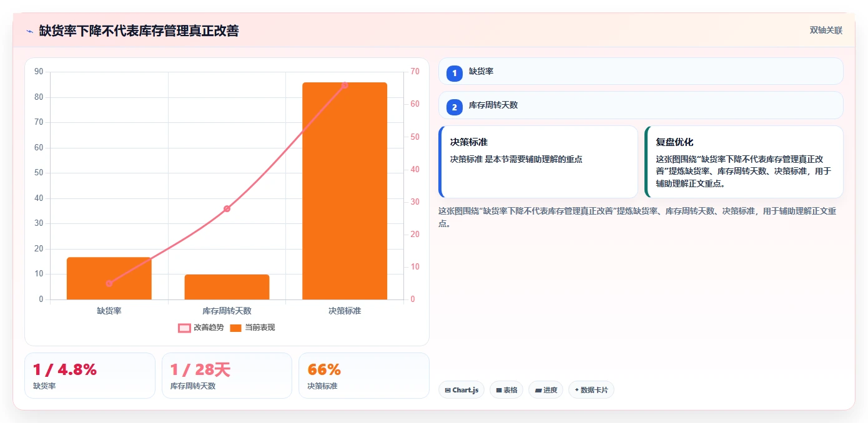Image resolution: width=868 pixels, height=423 pixels.
Task: Click the orange 库存周转天数 bar
Action: [x=227, y=287]
